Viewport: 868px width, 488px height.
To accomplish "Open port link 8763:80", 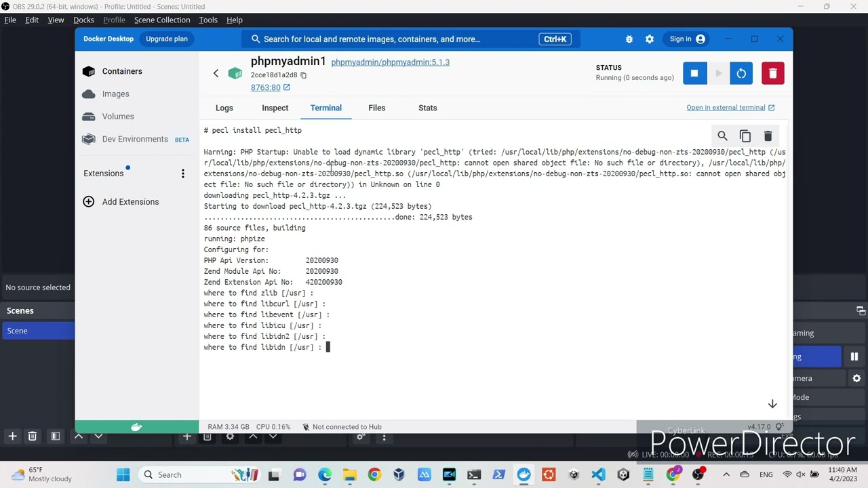I will point(270,87).
